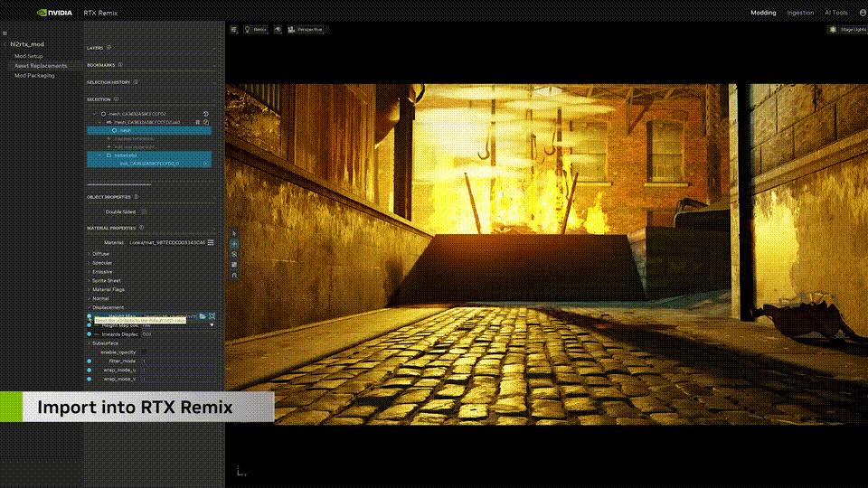The width and height of the screenshot is (868, 488).
Task: Select the viewport scale tool
Action: point(234,265)
